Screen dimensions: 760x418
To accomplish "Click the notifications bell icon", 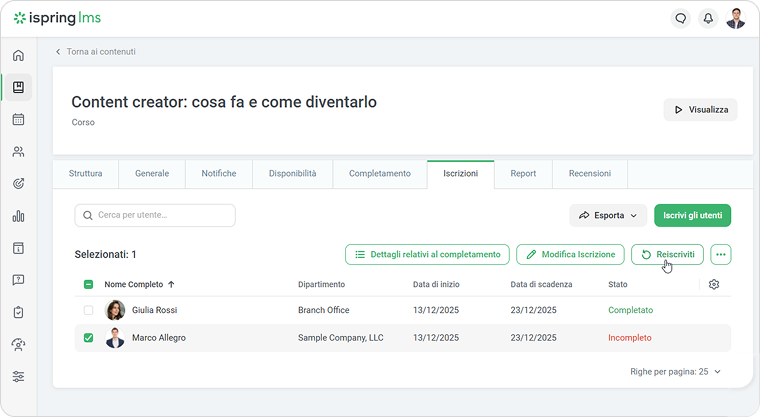I will coord(708,18).
